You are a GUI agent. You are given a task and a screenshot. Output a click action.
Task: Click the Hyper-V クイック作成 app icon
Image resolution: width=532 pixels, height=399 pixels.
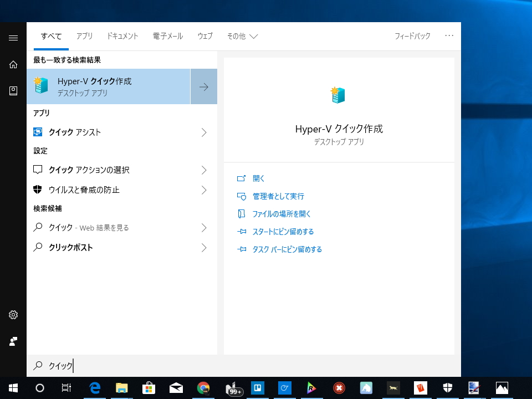(41, 86)
